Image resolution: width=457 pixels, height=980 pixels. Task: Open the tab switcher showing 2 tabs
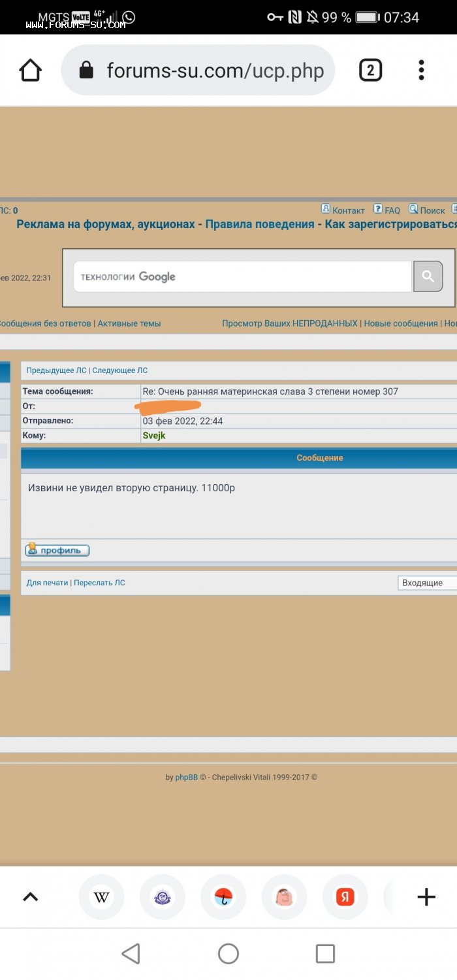(370, 70)
